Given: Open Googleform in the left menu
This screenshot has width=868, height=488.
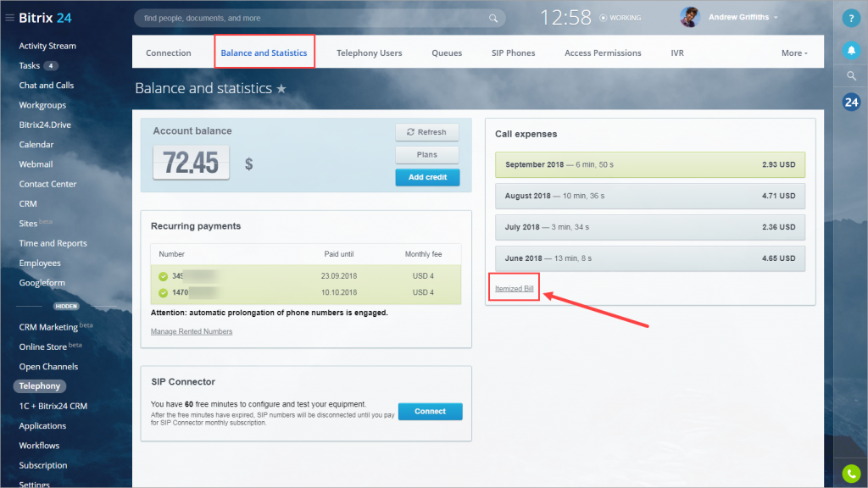Looking at the screenshot, I should tap(42, 283).
